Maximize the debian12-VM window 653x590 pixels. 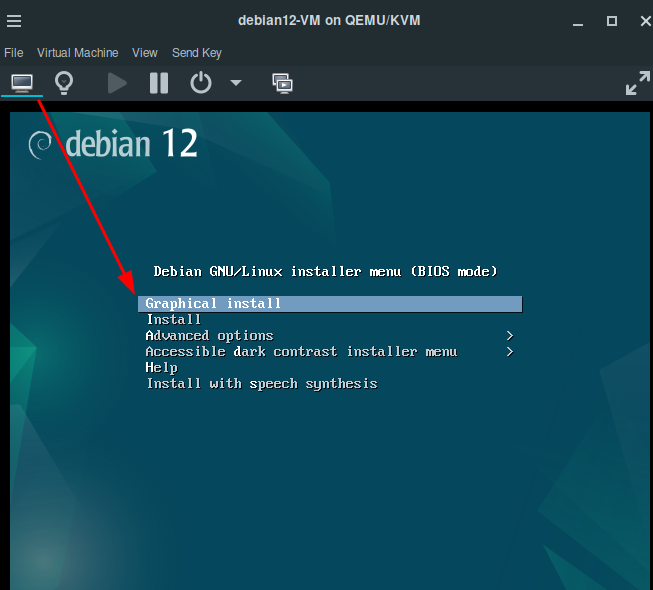coord(611,21)
